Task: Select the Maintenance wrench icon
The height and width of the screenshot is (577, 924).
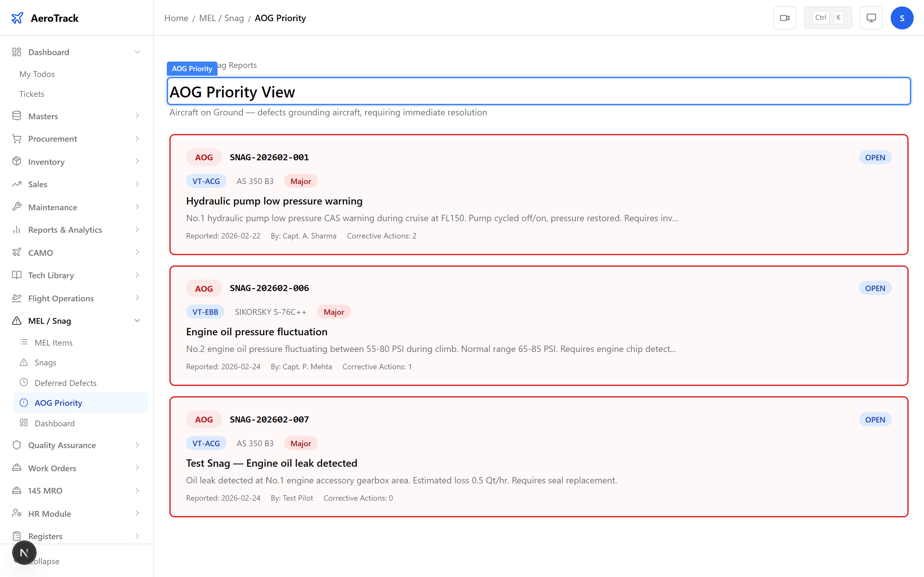Action: click(x=17, y=207)
